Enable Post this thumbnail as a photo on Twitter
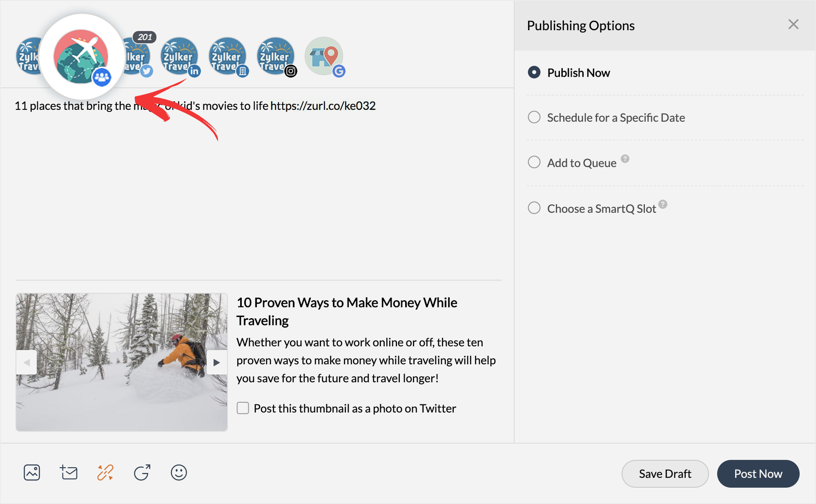The image size is (816, 504). click(243, 408)
